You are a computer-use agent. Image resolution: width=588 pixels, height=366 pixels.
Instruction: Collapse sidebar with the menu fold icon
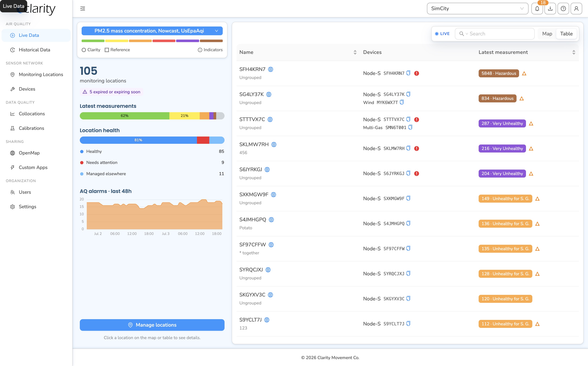click(83, 9)
